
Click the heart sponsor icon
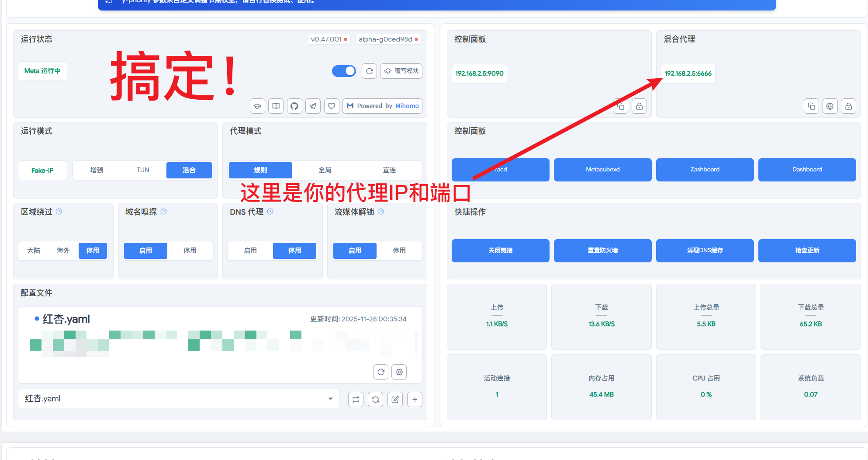(332, 106)
